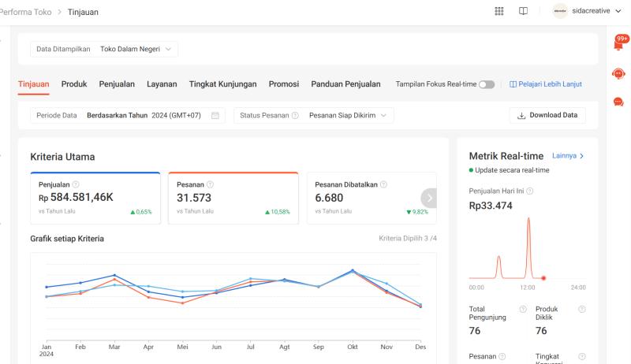Toggle Tampilan Fokus Real-time switch
Image resolution: width=631 pixels, height=364 pixels.
click(487, 84)
